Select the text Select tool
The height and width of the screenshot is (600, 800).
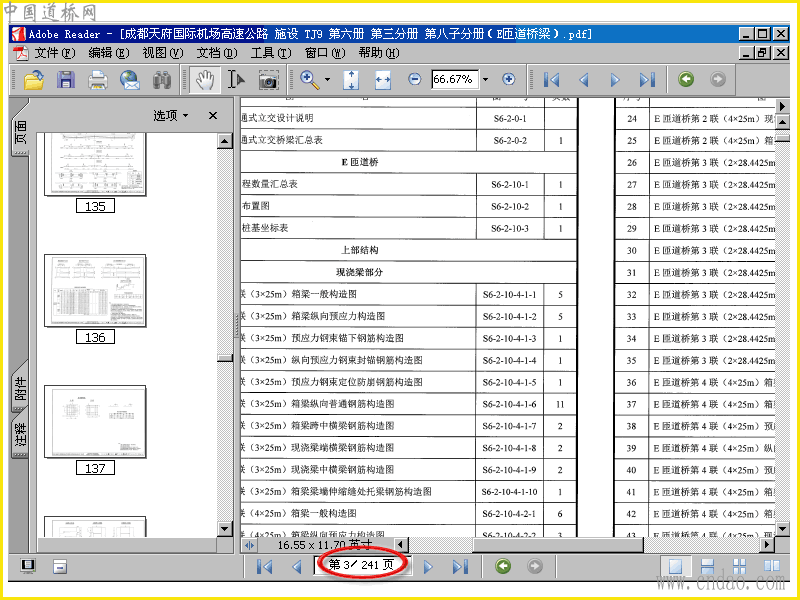236,80
